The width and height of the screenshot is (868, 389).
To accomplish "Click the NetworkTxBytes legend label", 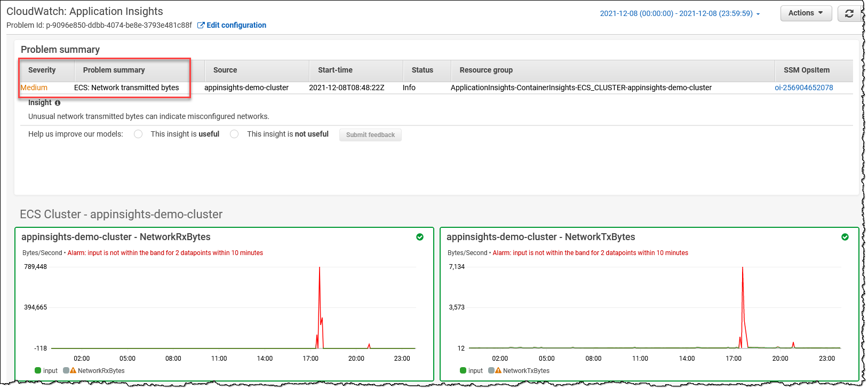I will click(x=526, y=371).
